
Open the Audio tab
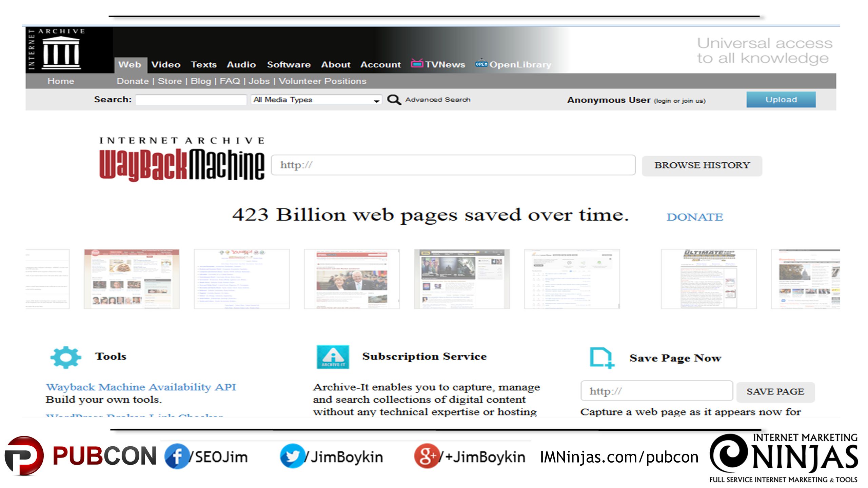[241, 64]
